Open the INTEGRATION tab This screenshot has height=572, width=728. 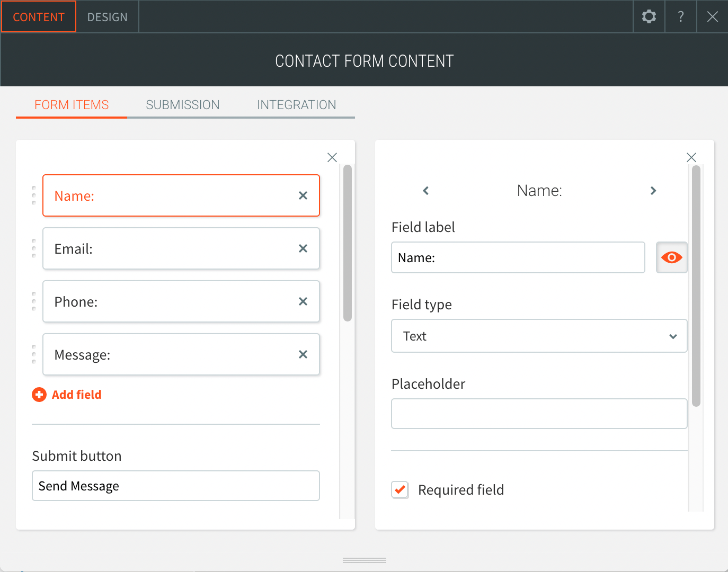pos(297,105)
